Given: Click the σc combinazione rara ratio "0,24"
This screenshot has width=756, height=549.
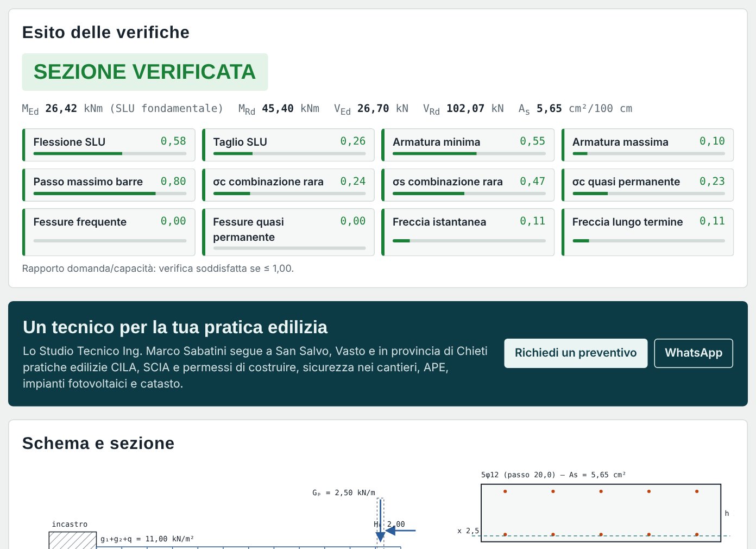Looking at the screenshot, I should point(353,181).
